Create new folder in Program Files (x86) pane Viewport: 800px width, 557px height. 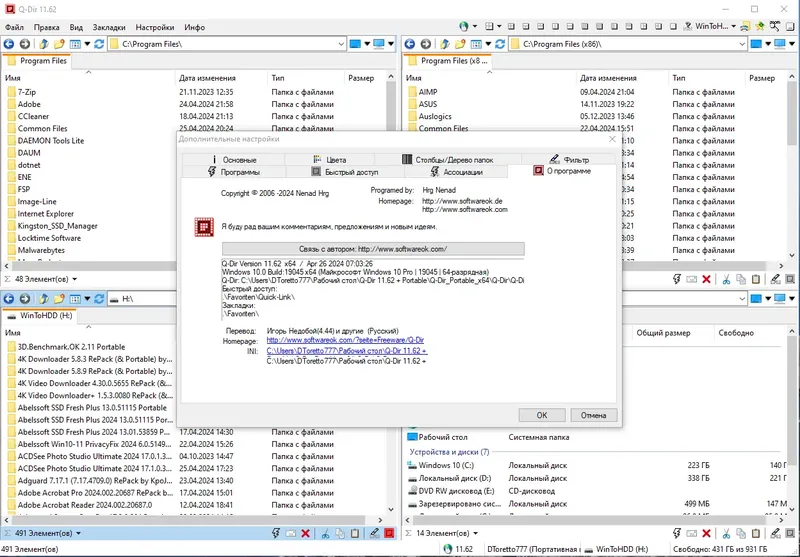[460, 44]
